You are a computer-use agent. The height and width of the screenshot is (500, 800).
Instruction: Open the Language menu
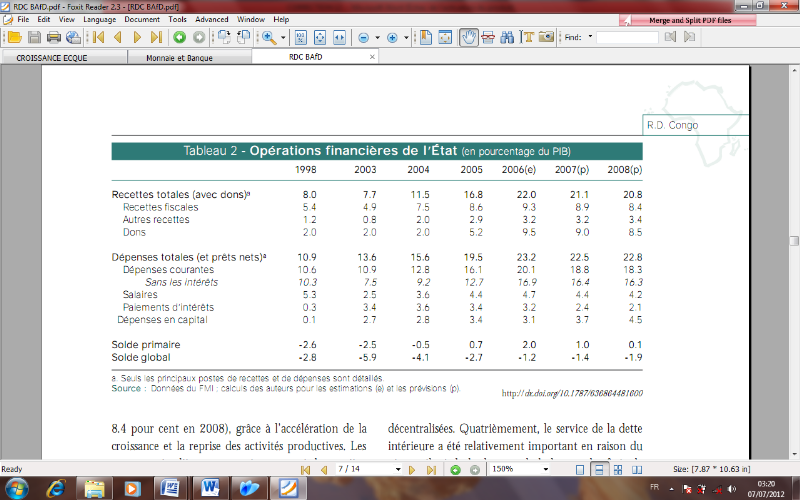coord(99,19)
